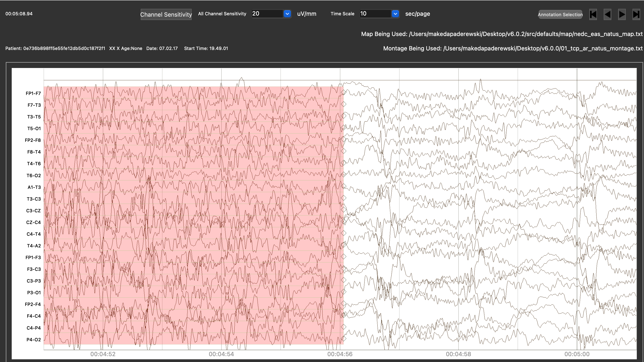Click the sensitivity value field showing 20
This screenshot has height=362, width=644.
pyautogui.click(x=267, y=14)
